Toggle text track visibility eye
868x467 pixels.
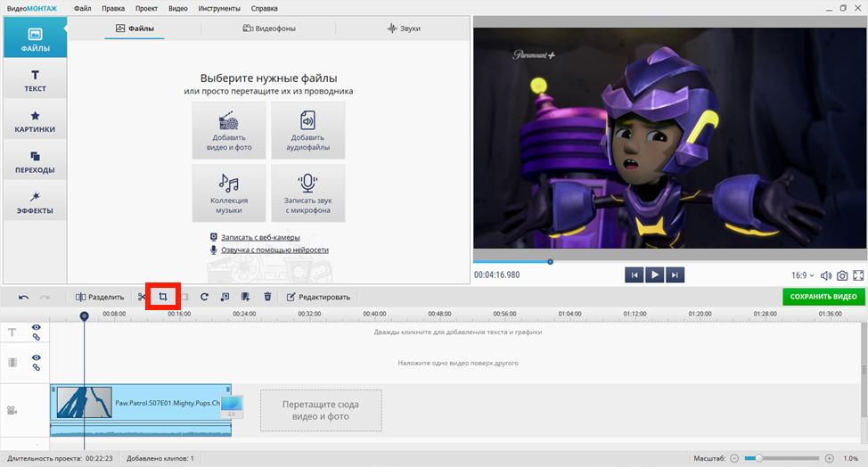click(36, 328)
